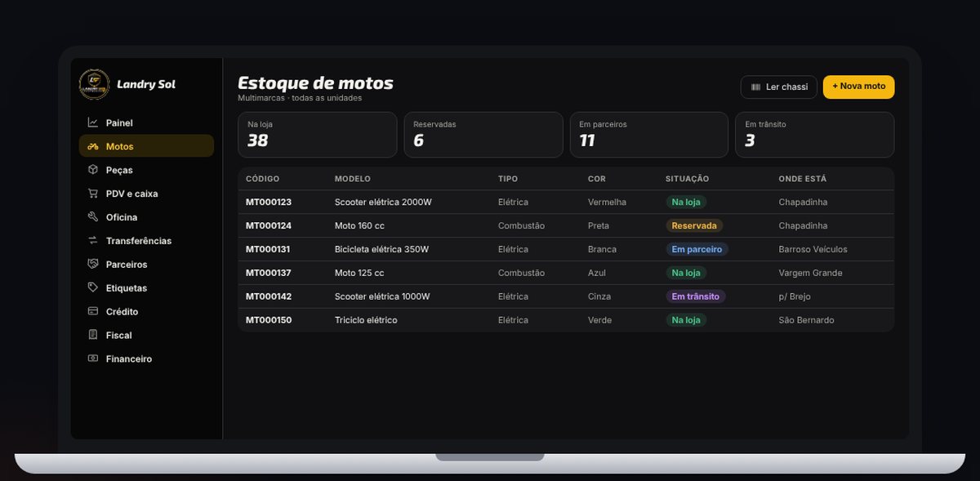980x481 pixels.
Task: Open the Etiquetas page
Action: 146,288
